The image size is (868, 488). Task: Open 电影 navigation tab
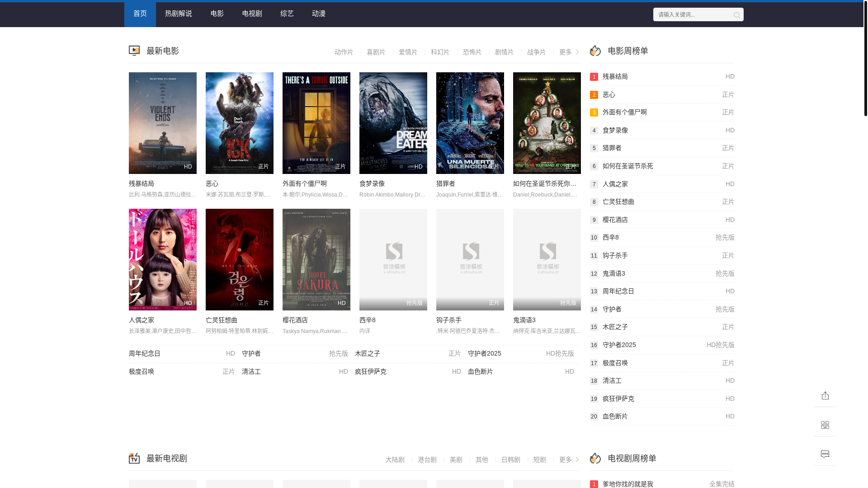(217, 14)
